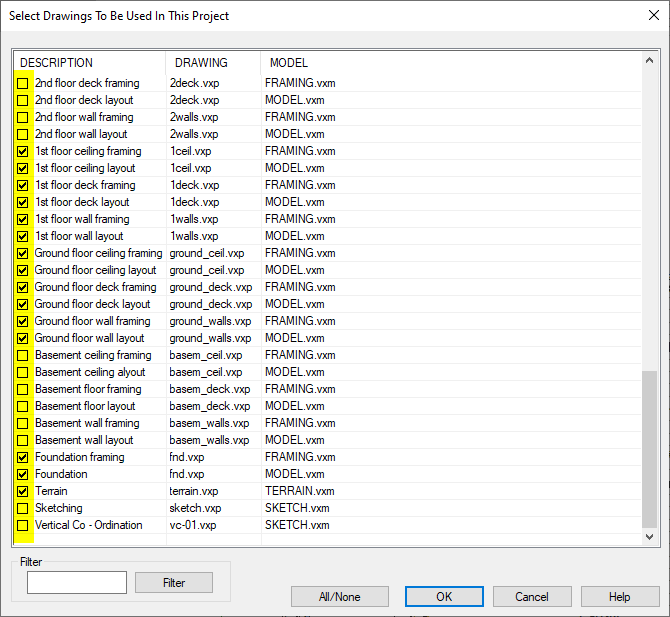Tick the Vertical Co - Ordination checkbox
The image size is (670, 617).
23,525
